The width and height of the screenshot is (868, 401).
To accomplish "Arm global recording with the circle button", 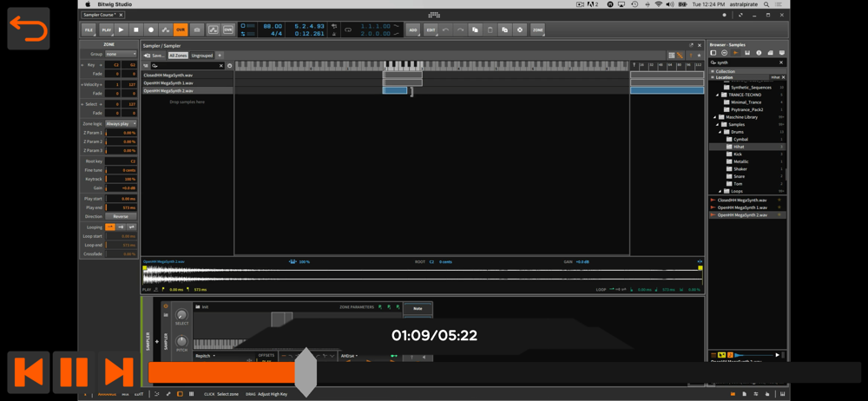I will pyautogui.click(x=150, y=30).
